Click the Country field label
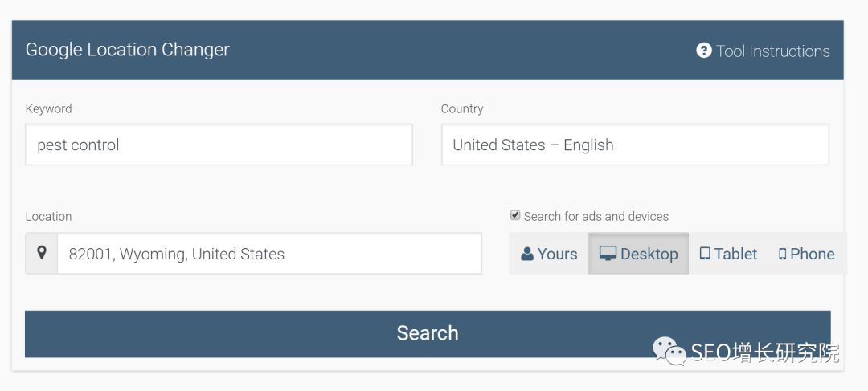 [462, 108]
